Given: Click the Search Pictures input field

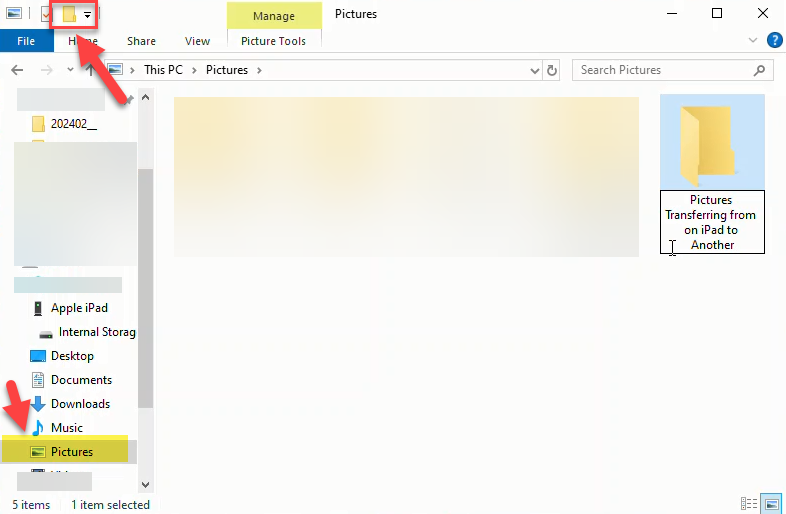Looking at the screenshot, I should tap(660, 70).
